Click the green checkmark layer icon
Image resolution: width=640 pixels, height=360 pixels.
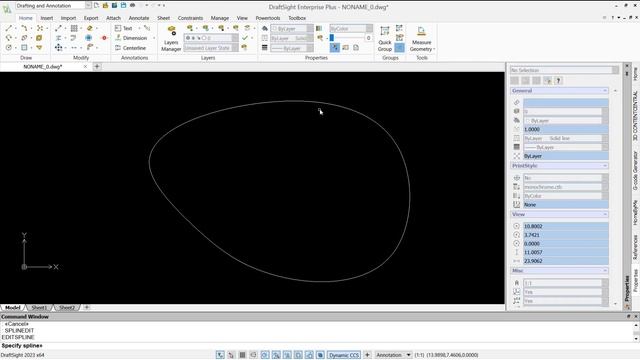(x=245, y=38)
